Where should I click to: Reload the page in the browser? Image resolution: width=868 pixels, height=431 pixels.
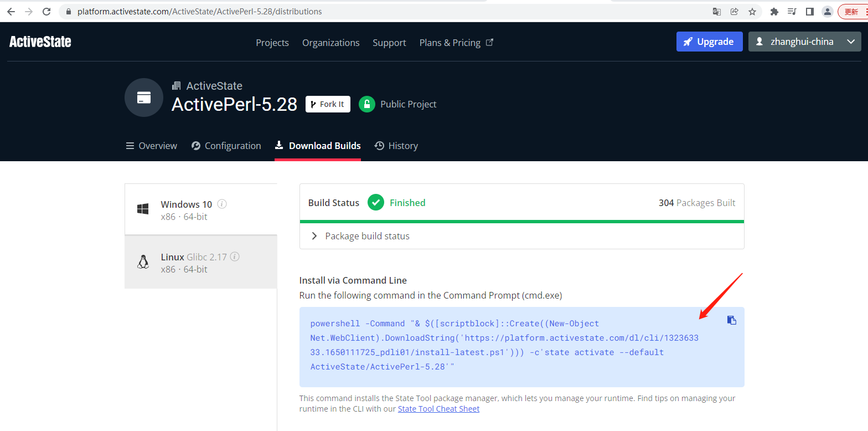point(46,12)
